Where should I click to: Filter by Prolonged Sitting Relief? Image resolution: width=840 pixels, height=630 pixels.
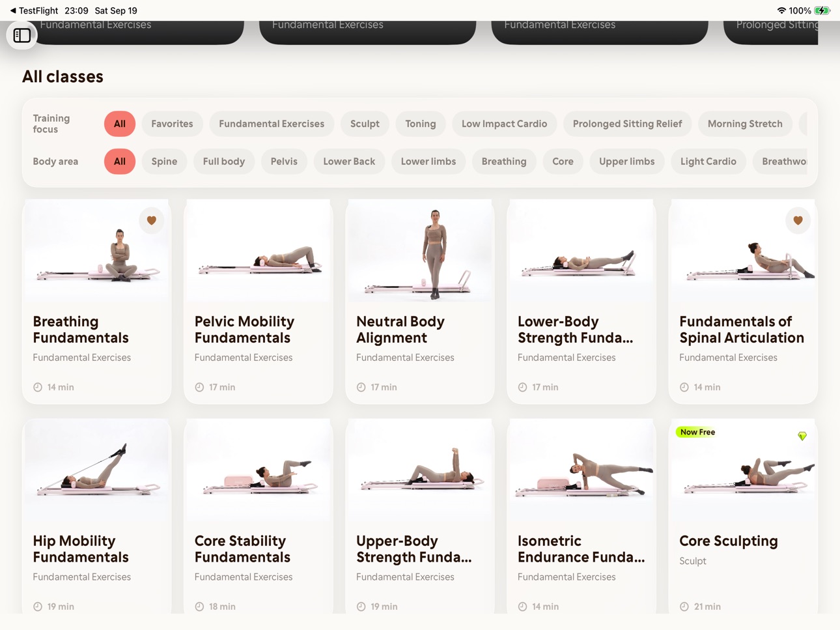(x=627, y=124)
